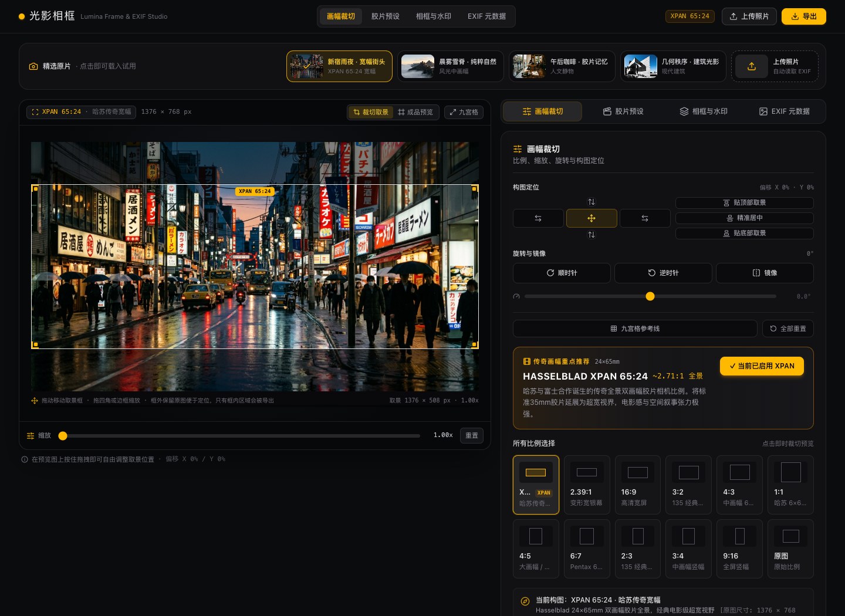845x616 pixels.
Task: Select the 4:5 大画幅 ratio card
Action: [536, 549]
